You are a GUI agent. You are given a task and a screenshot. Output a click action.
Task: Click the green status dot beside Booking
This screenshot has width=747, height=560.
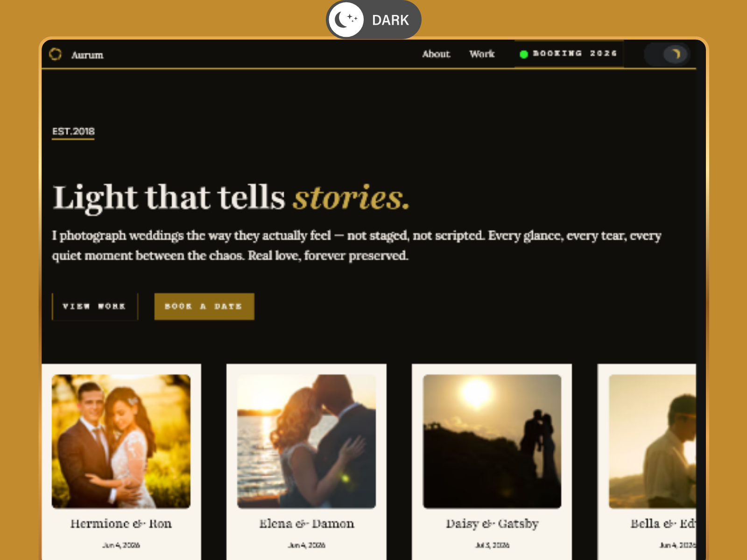[524, 54]
